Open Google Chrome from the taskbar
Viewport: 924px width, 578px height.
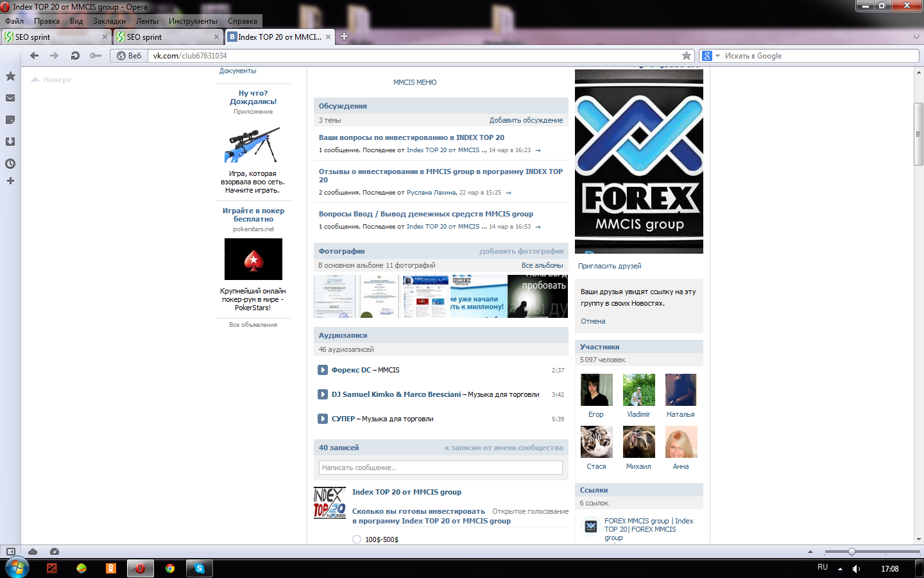[170, 568]
